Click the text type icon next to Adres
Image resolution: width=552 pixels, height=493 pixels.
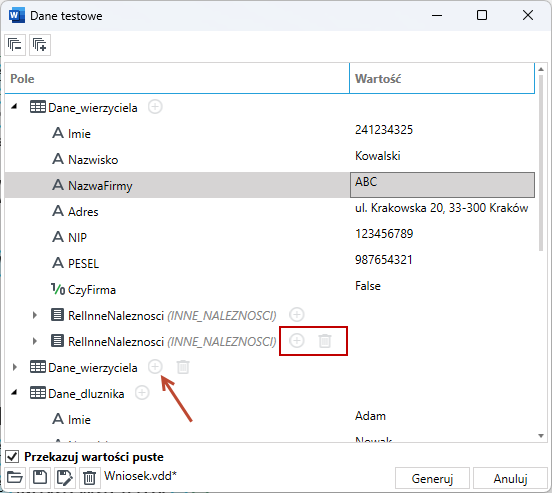pyautogui.click(x=58, y=211)
